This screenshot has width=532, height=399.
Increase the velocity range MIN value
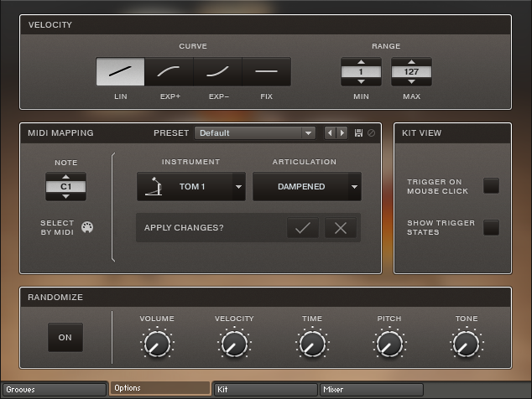pos(361,62)
